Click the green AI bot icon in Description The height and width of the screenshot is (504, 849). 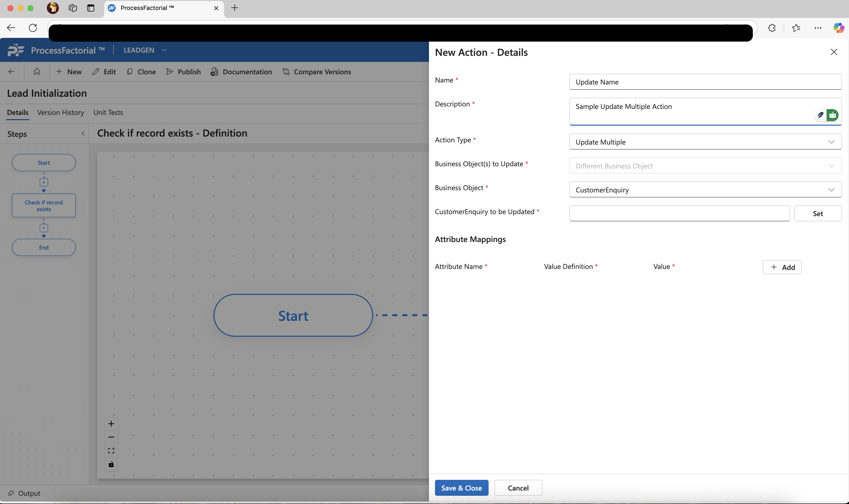click(x=832, y=115)
